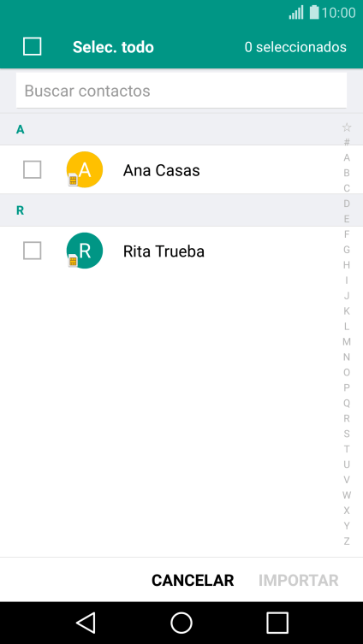Focus the Buscar contactos search field

(x=181, y=91)
